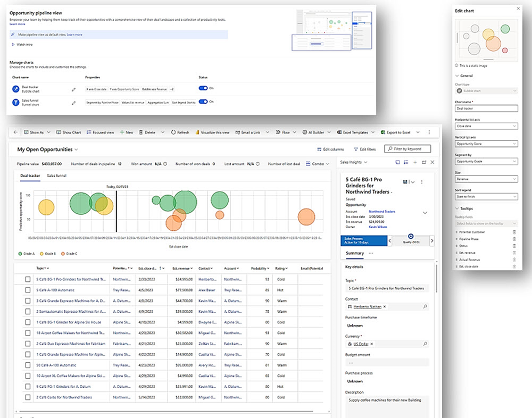Viewport: 532px width, 418px height.
Task: Turn off the Sales funnel status toggle
Action: (203, 102)
